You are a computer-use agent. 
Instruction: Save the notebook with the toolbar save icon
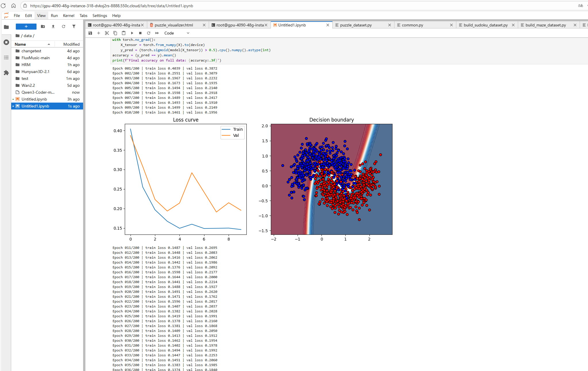pyautogui.click(x=90, y=33)
